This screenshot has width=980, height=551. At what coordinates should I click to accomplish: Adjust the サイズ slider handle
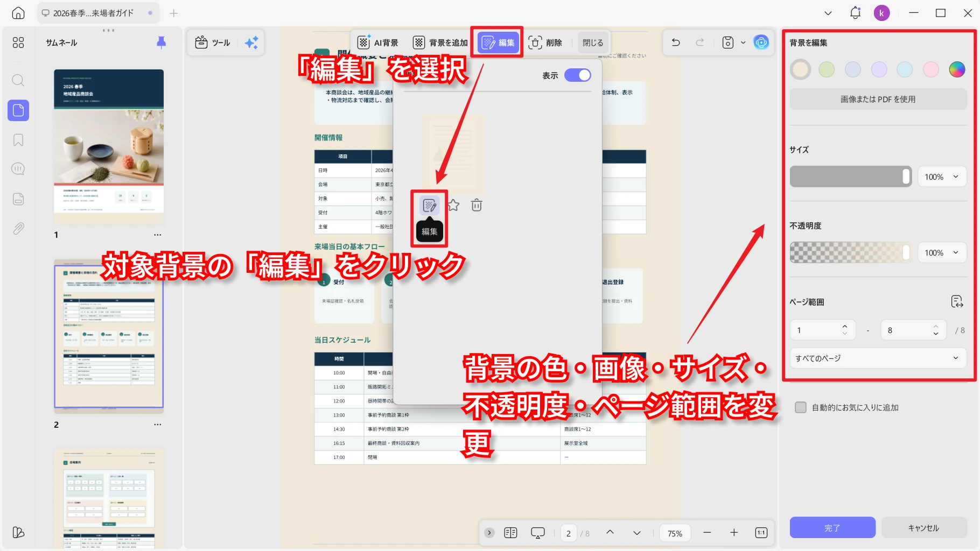click(906, 176)
